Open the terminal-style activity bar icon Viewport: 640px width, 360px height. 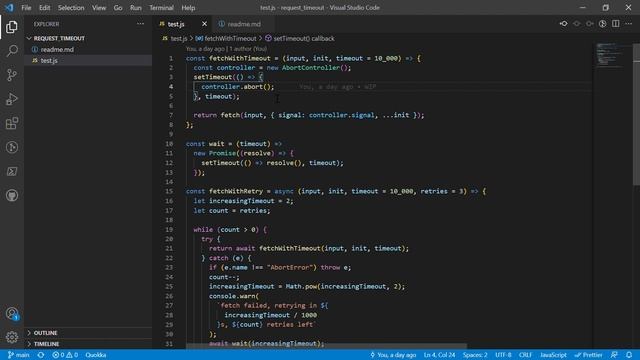pos(12,171)
